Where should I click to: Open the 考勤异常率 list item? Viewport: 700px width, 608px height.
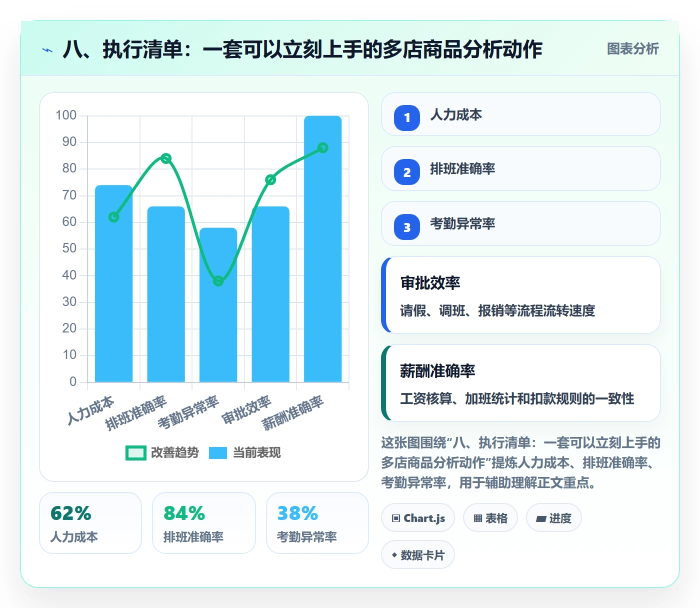521,223
